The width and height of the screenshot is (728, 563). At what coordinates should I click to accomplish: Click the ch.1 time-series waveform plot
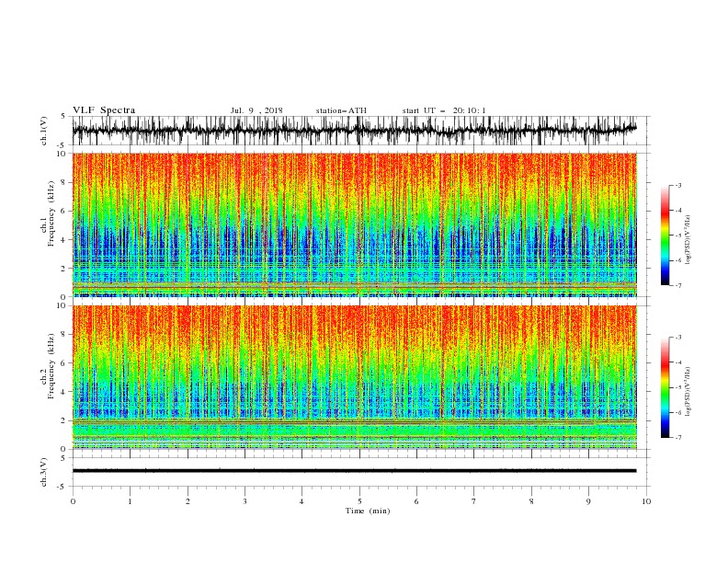(x=355, y=131)
